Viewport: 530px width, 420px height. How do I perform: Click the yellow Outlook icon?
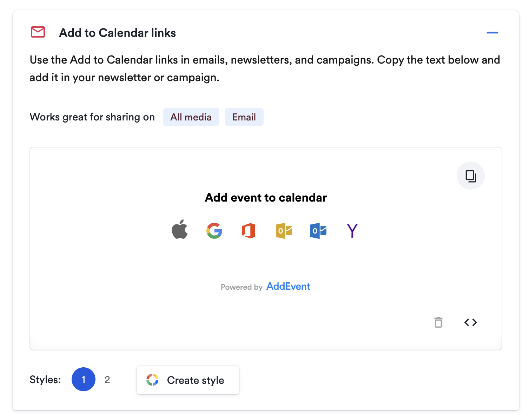tap(284, 231)
